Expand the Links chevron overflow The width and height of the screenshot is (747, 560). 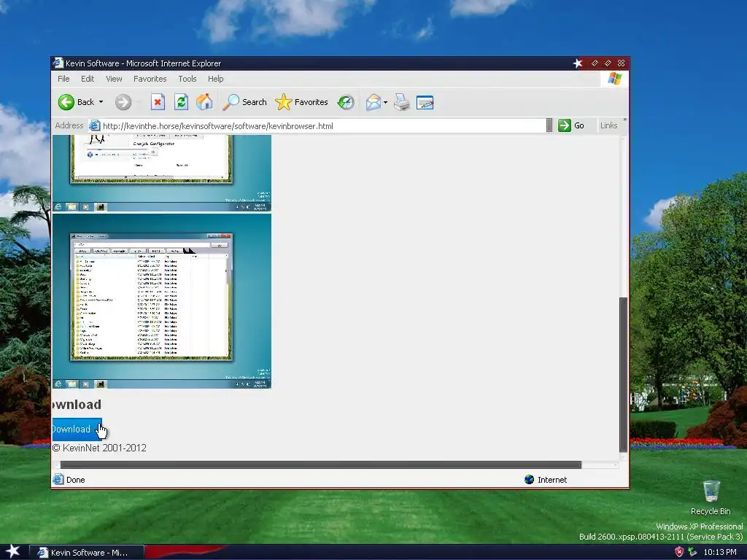624,120
